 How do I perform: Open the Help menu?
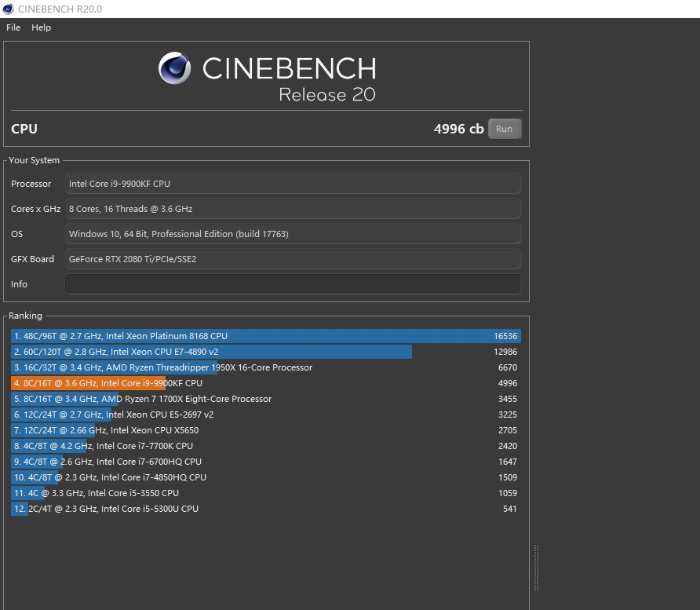click(41, 27)
